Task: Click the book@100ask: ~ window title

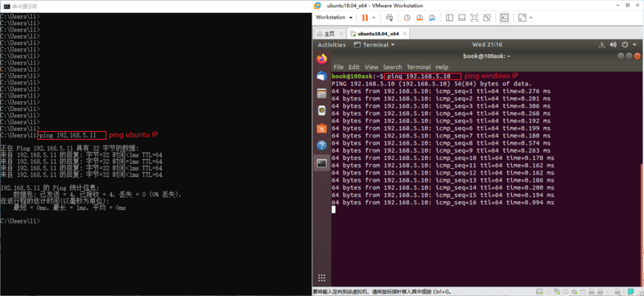Action: (486, 55)
